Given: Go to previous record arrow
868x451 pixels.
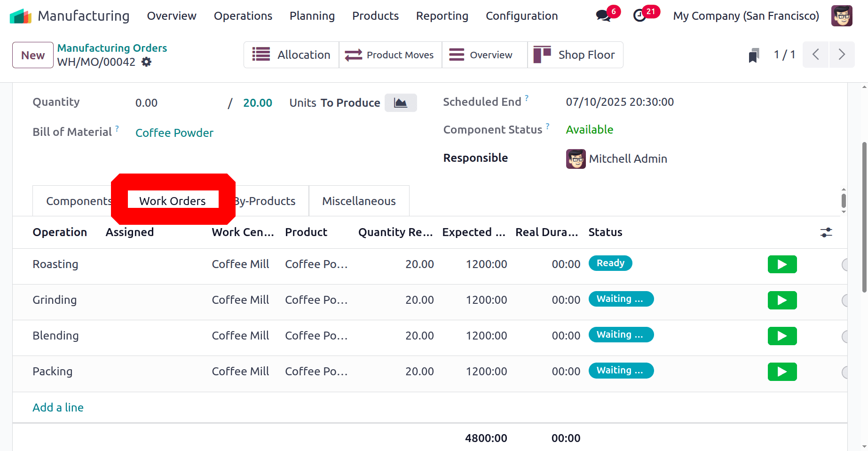Looking at the screenshot, I should tap(816, 55).
